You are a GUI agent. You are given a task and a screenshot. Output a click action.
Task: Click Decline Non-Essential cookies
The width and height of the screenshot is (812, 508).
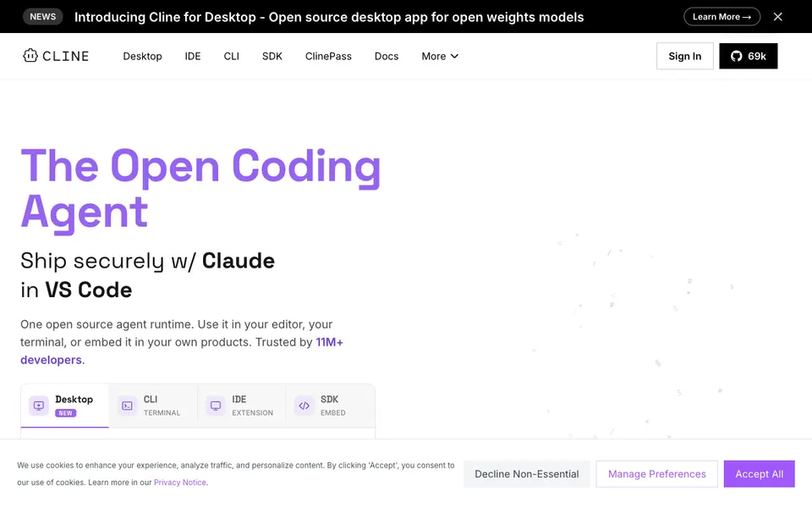527,474
